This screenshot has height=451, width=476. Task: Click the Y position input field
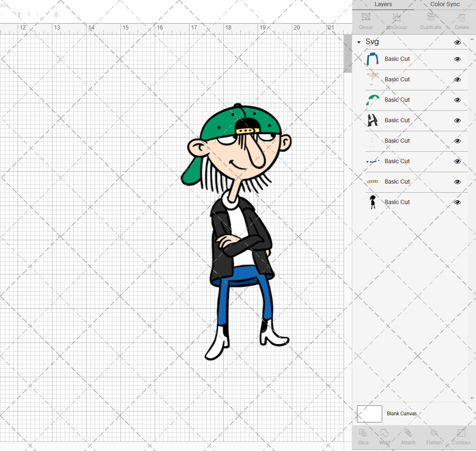tap(42, 14)
